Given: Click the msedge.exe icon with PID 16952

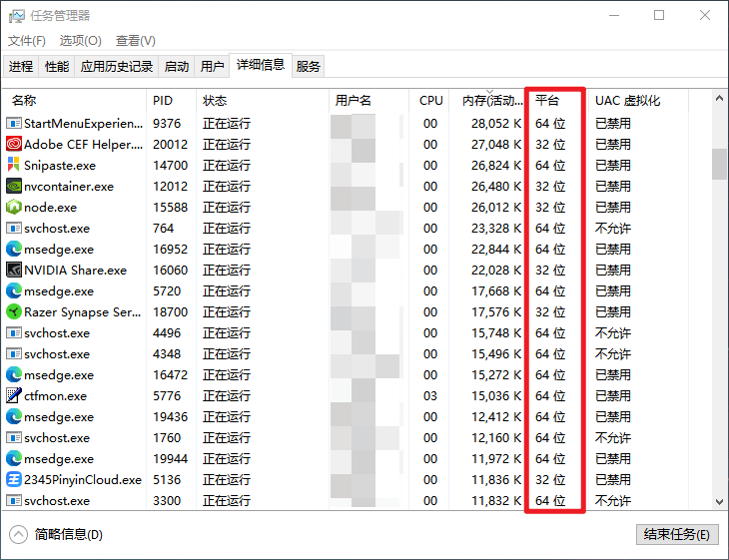Looking at the screenshot, I should pyautogui.click(x=14, y=250).
